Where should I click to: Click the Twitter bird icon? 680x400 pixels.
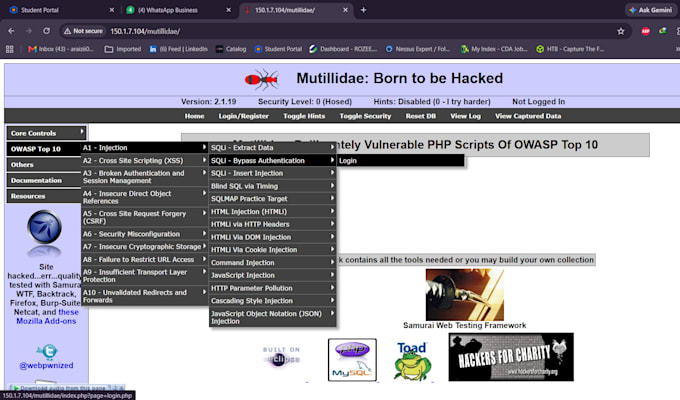pyautogui.click(x=46, y=351)
